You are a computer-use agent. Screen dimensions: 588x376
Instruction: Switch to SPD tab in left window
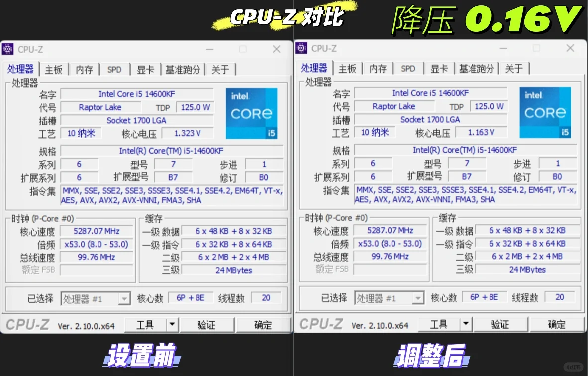pos(114,69)
